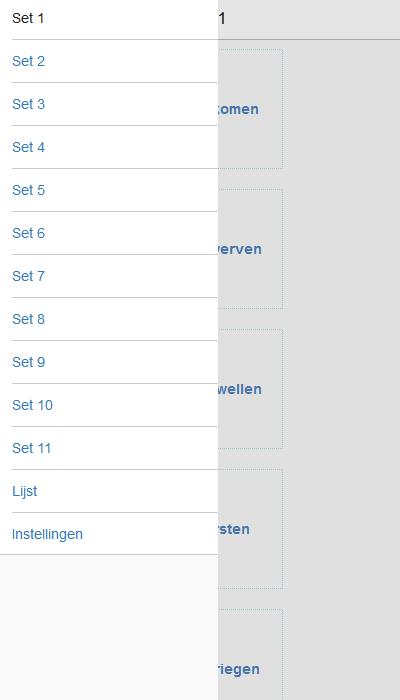
Task: Go to Set 11
Action: tap(109, 448)
